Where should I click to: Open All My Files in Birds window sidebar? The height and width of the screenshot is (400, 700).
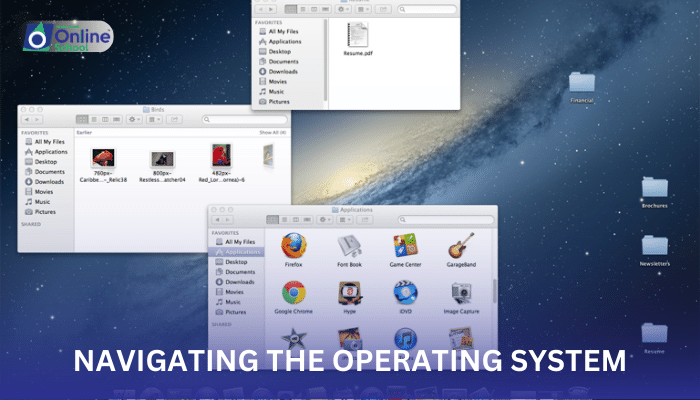coord(46,142)
